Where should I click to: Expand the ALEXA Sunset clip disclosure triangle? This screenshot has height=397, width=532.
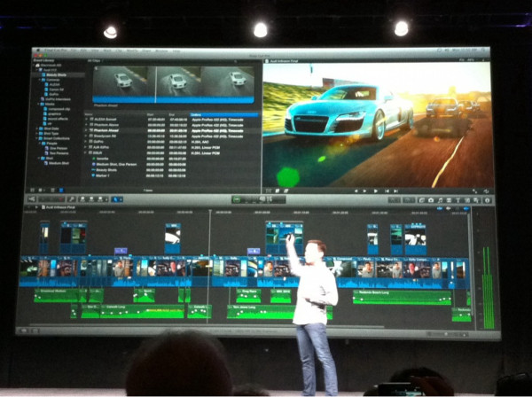coord(86,120)
